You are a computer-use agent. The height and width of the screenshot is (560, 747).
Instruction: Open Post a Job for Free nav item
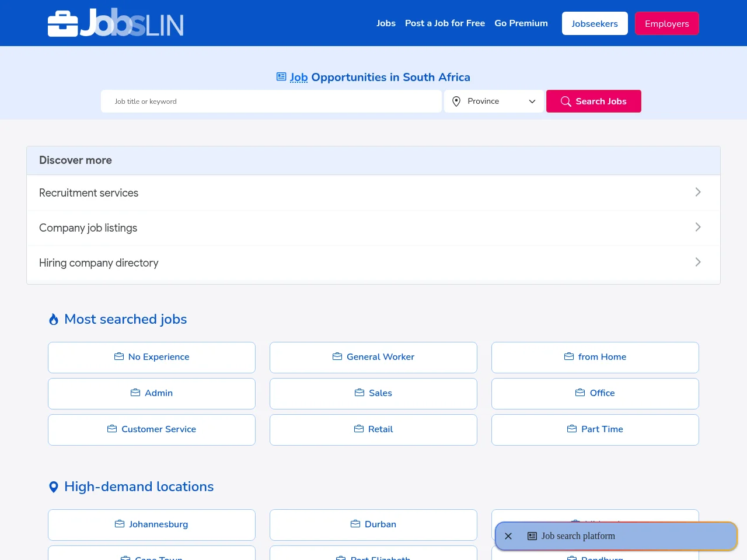coord(445,23)
